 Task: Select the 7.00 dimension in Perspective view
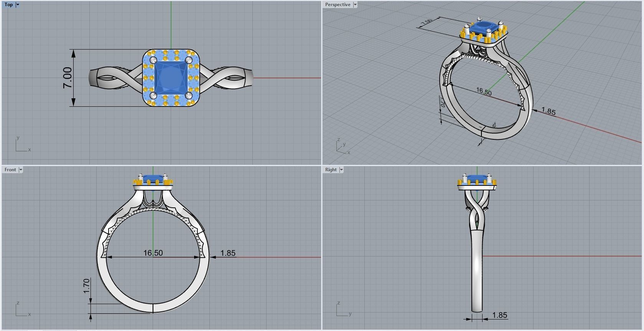click(x=427, y=22)
